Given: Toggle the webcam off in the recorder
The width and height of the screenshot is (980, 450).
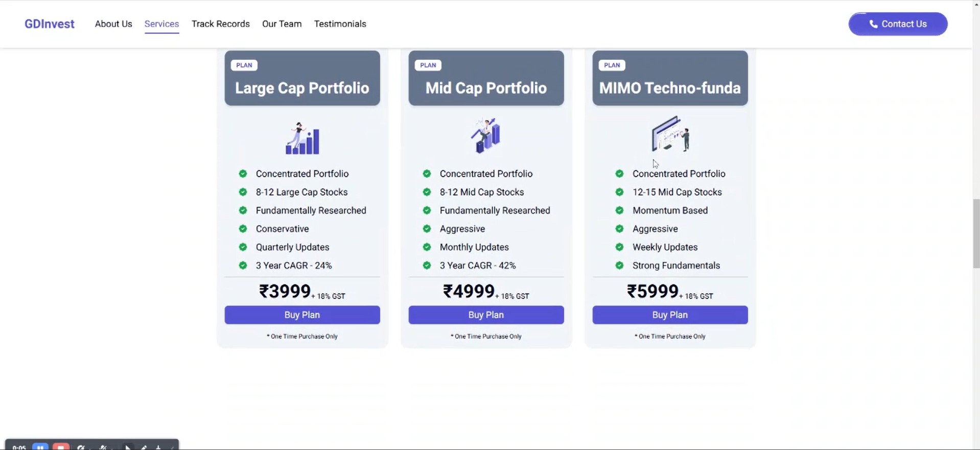Looking at the screenshot, I should pyautogui.click(x=81, y=446).
